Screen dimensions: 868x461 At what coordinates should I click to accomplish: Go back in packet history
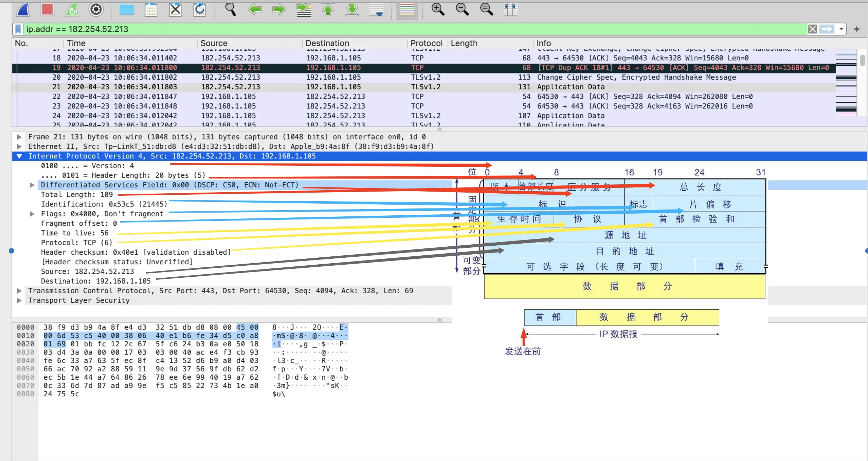[x=255, y=10]
